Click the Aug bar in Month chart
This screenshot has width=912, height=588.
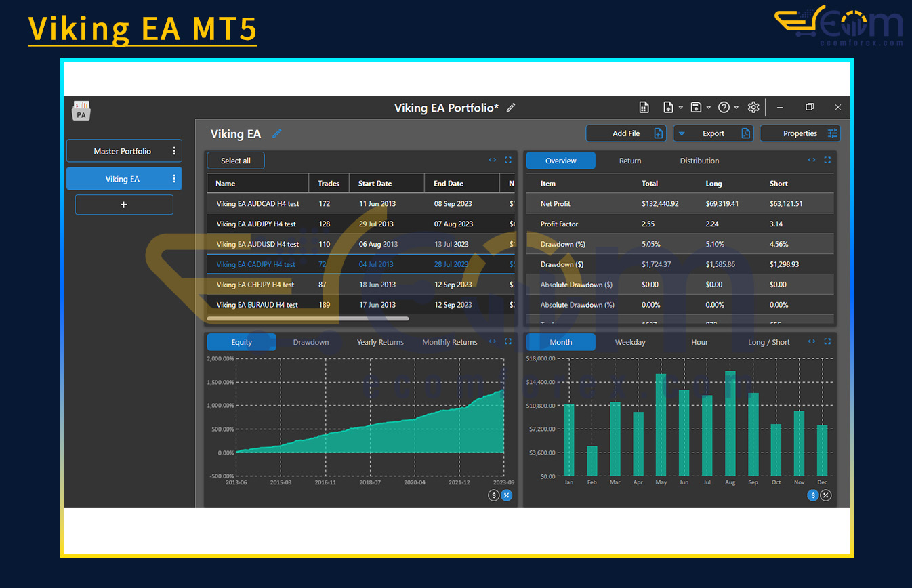point(730,423)
